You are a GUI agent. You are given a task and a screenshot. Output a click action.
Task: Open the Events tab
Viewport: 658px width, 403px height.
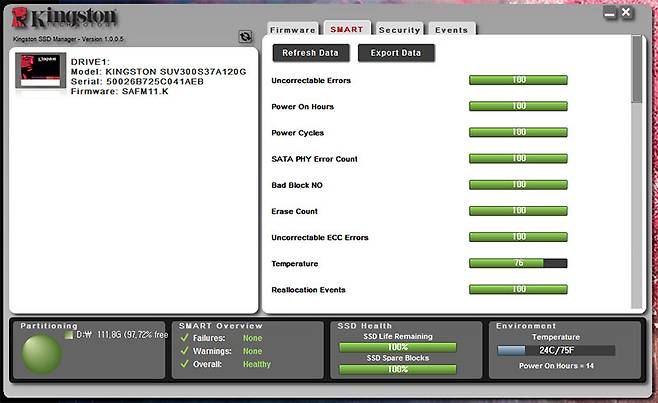pos(451,30)
